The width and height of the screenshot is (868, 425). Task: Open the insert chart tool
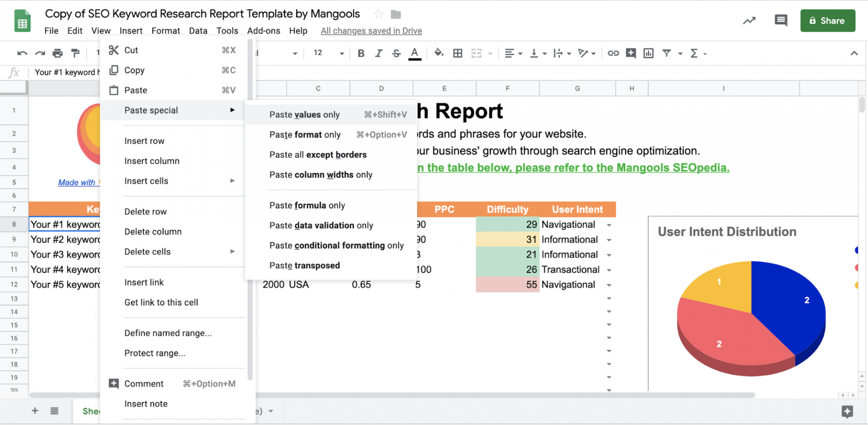pyautogui.click(x=648, y=53)
